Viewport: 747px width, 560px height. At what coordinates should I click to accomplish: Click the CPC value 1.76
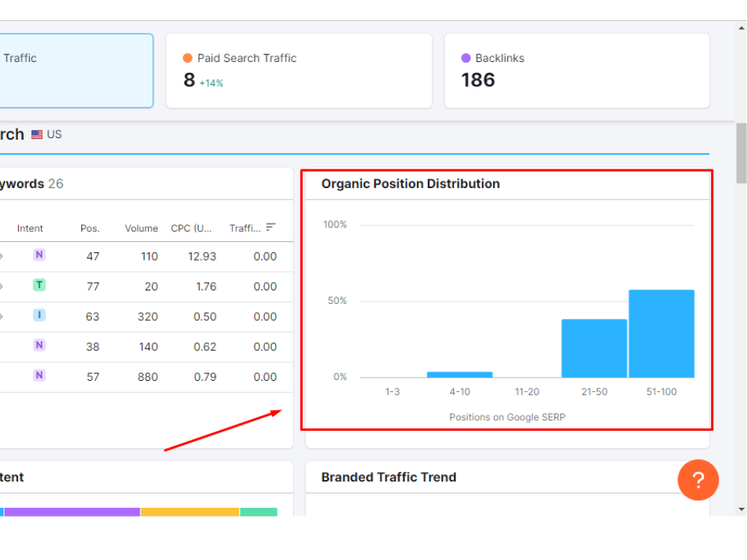pyautogui.click(x=206, y=286)
